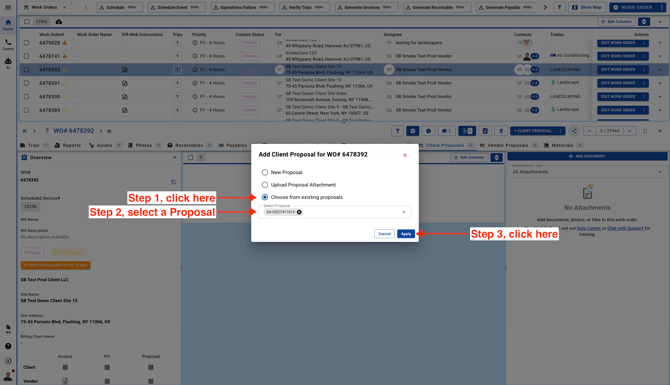
Task: Copy the WO# using the copy icon
Action: (x=173, y=182)
